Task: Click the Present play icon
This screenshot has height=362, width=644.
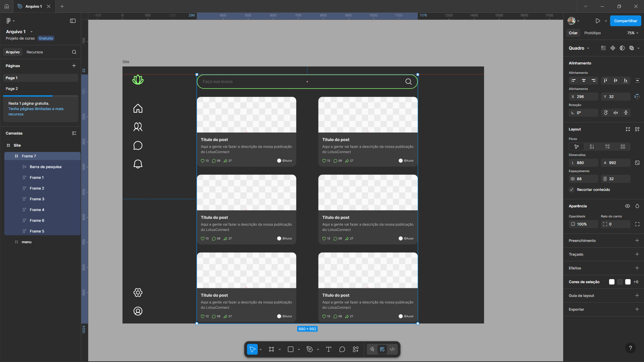Action: pos(598,21)
